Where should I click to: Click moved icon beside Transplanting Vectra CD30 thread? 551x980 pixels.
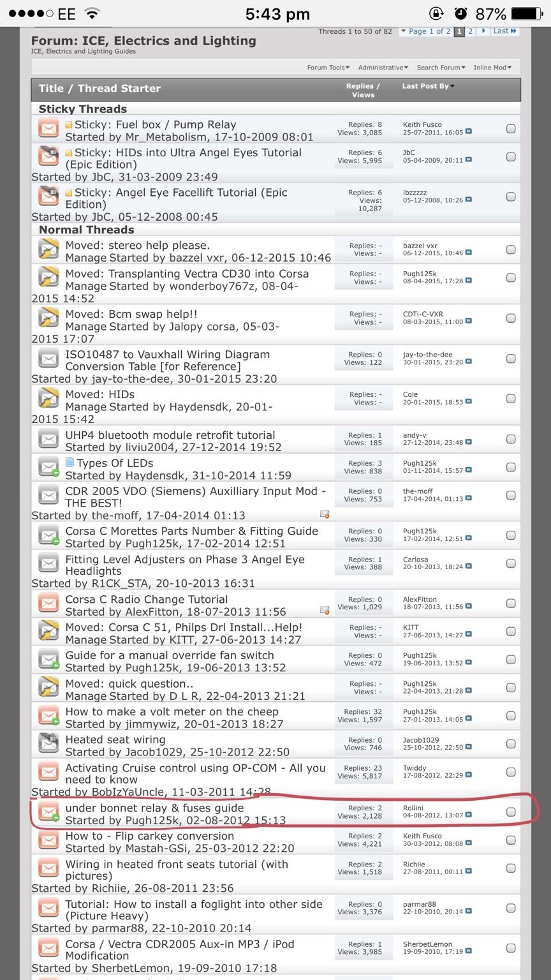point(48,278)
